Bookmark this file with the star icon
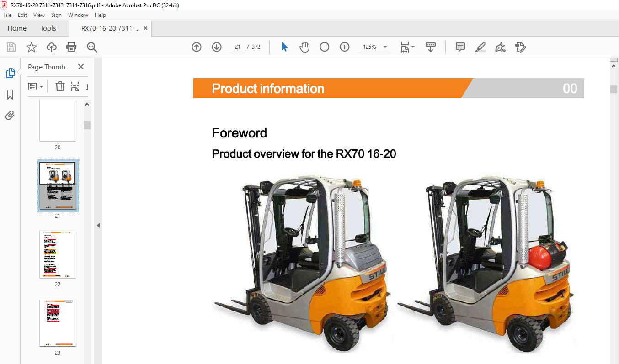 [x=31, y=47]
